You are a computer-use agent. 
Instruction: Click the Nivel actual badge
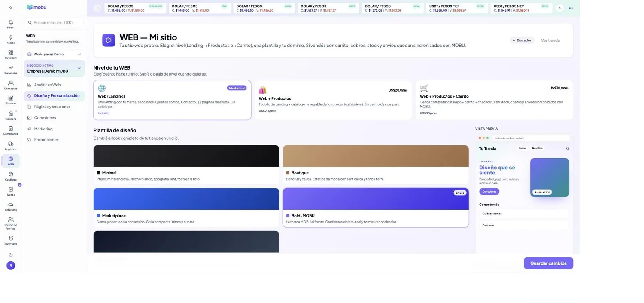(x=237, y=88)
